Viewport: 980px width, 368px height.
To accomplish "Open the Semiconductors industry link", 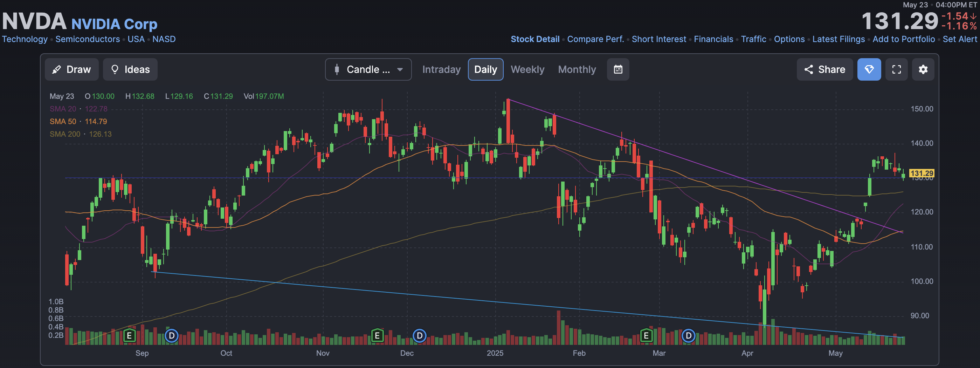I will click(88, 39).
